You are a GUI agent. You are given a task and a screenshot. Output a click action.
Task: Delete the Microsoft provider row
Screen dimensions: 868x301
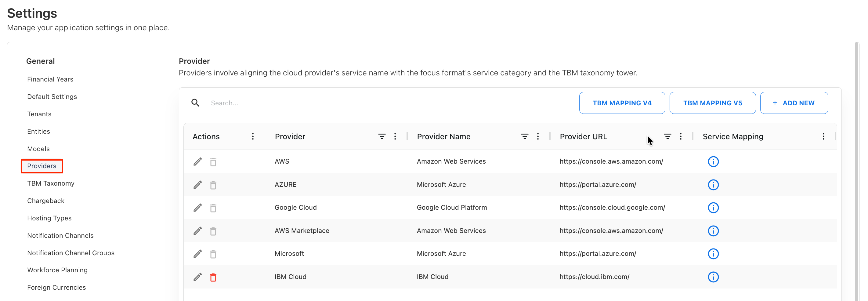pos(213,254)
